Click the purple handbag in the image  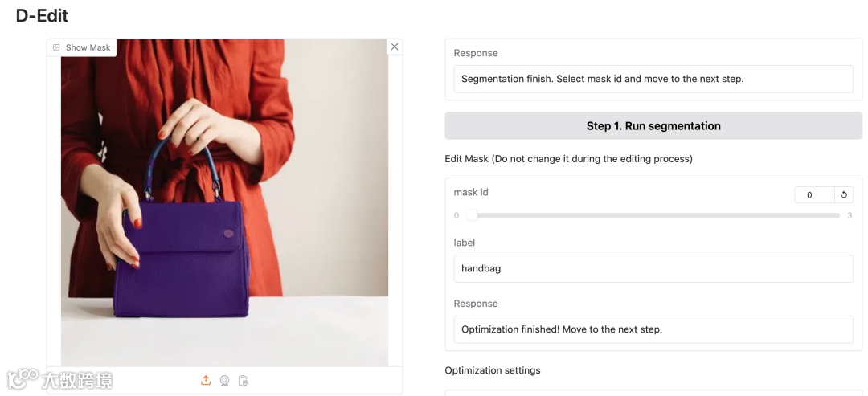click(181, 265)
